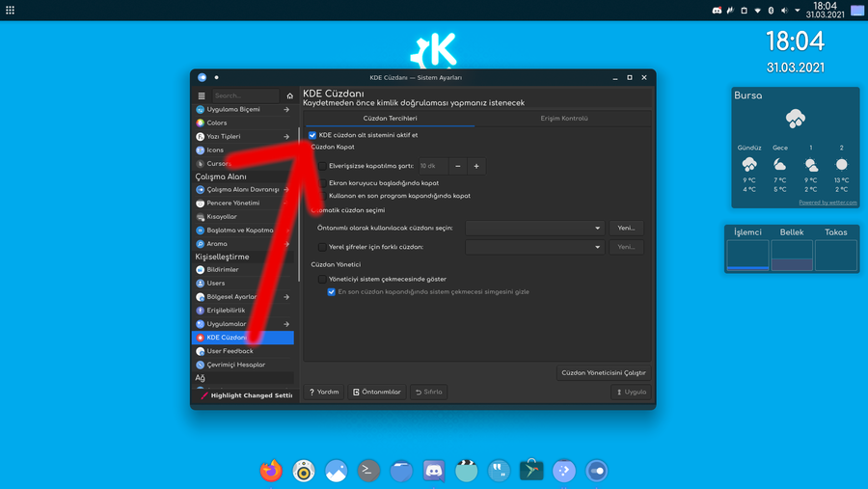
Task: Click the Uygula apply button
Action: [631, 393]
